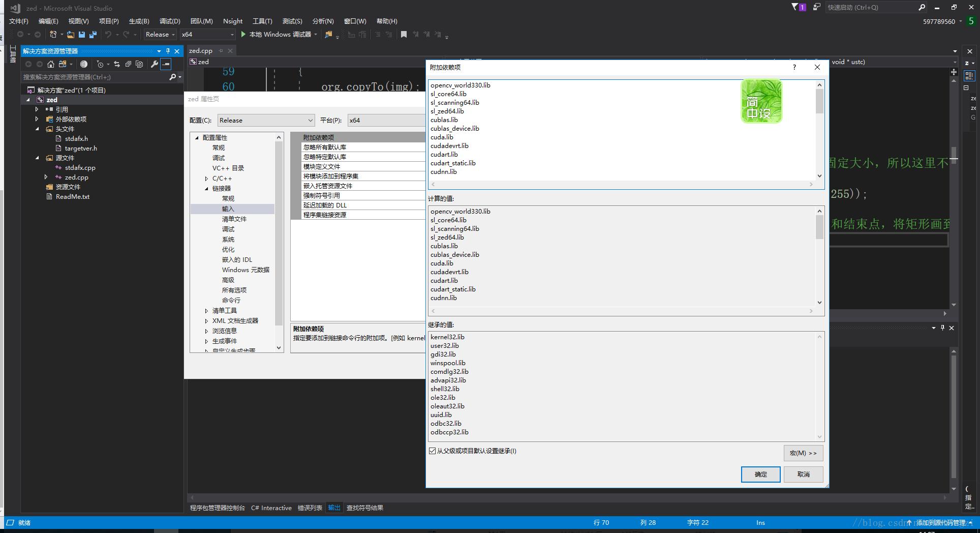Open 生成(B) build menu
Screen dimensions: 980x533
point(139,21)
